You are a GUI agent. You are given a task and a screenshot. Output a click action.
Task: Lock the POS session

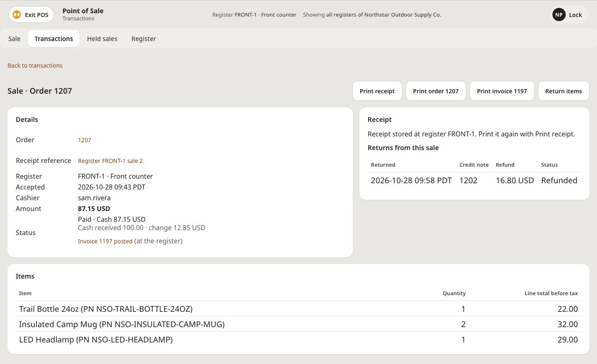click(x=570, y=15)
